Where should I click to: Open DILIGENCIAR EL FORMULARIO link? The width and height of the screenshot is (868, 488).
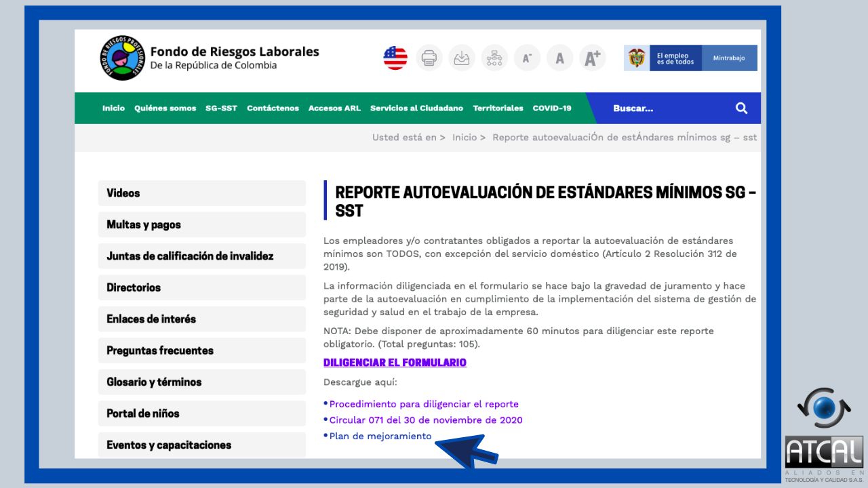point(395,363)
